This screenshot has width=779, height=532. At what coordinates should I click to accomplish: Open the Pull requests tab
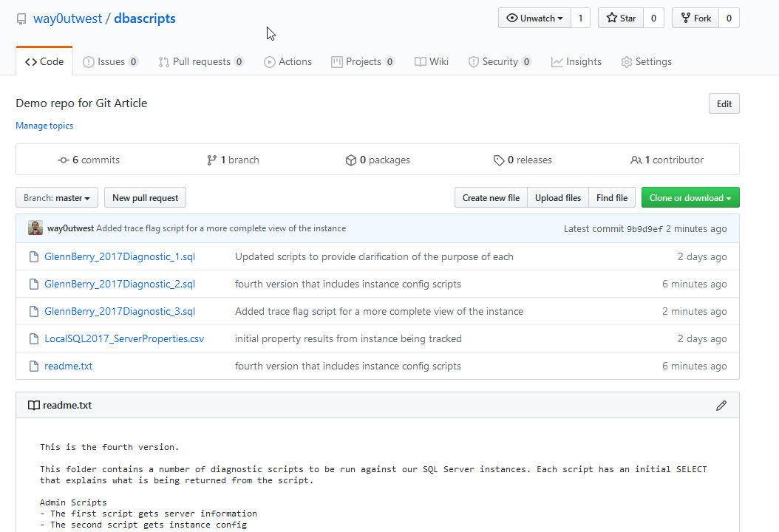coord(201,62)
